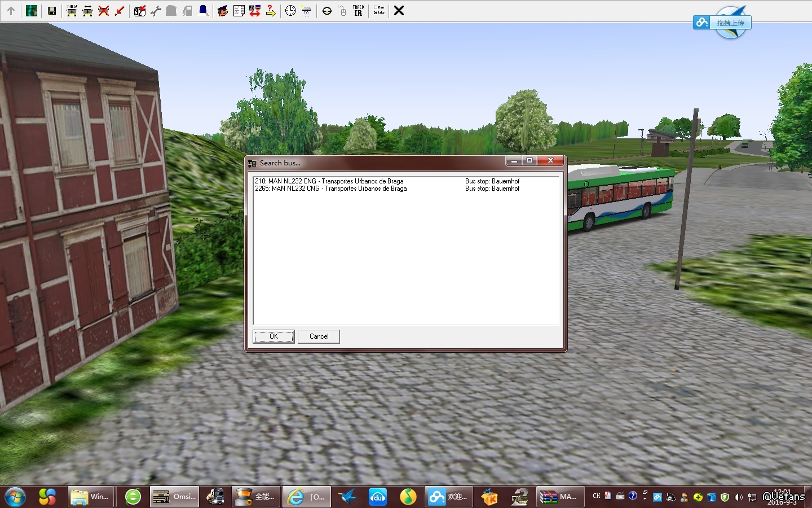Select bus 2265 MAN NL232 CNG row

406,189
